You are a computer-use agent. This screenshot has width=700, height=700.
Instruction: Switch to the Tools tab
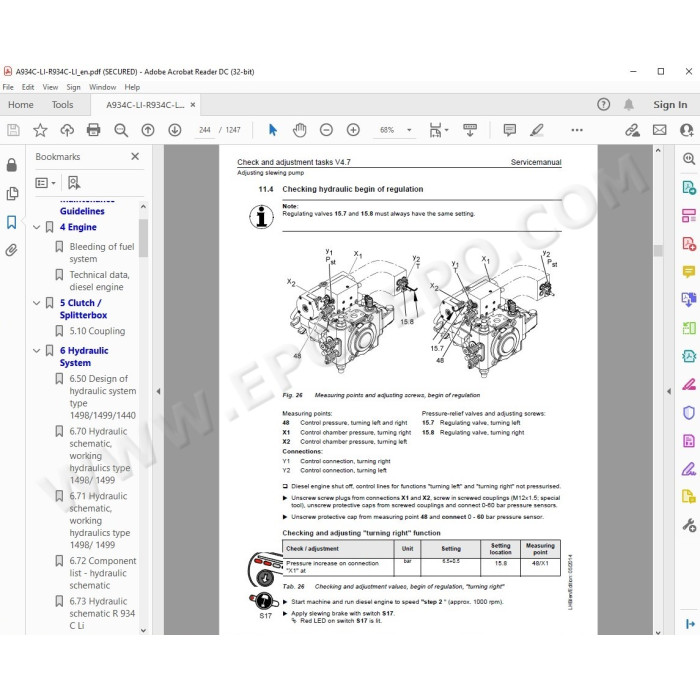pyautogui.click(x=62, y=104)
